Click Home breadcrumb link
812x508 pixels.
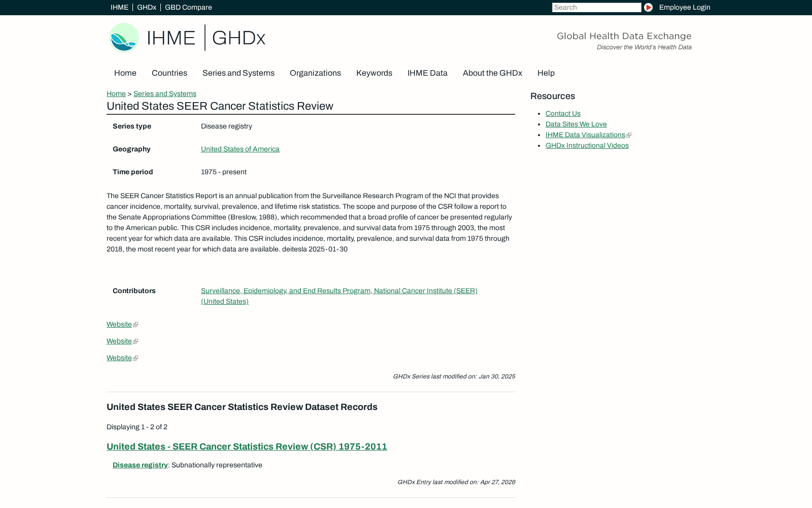[116, 93]
